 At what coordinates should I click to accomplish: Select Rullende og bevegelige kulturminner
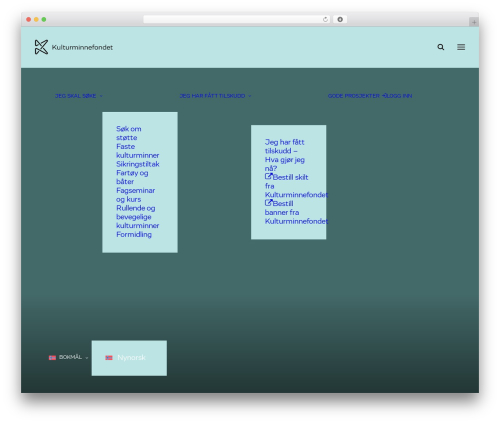coord(137,217)
